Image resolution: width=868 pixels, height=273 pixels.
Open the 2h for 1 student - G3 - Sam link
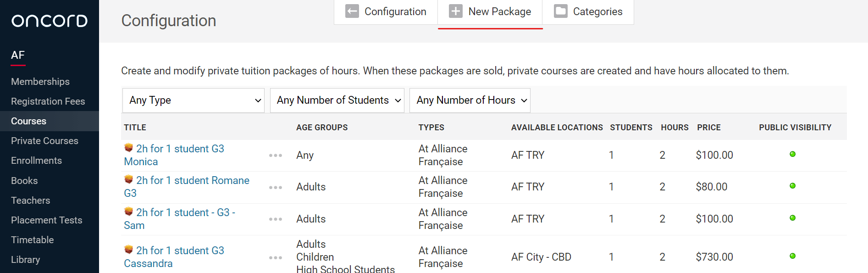click(x=185, y=213)
